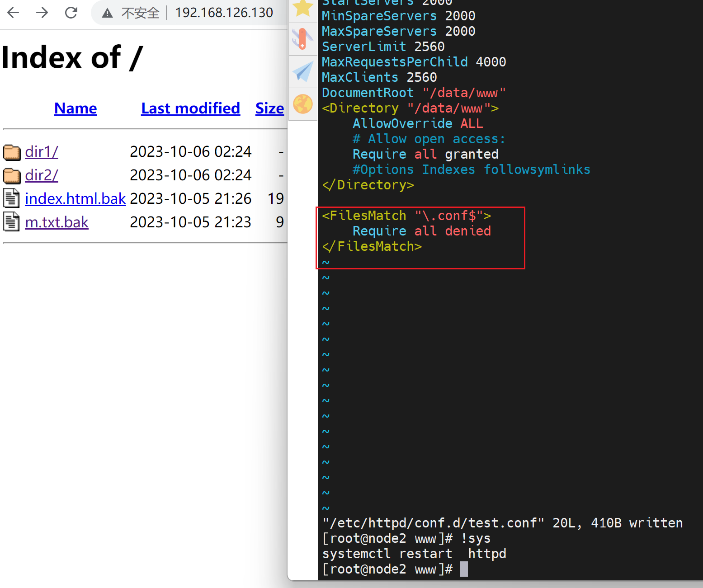Reload the current page
Image resolution: width=703 pixels, height=588 pixels.
coord(71,13)
